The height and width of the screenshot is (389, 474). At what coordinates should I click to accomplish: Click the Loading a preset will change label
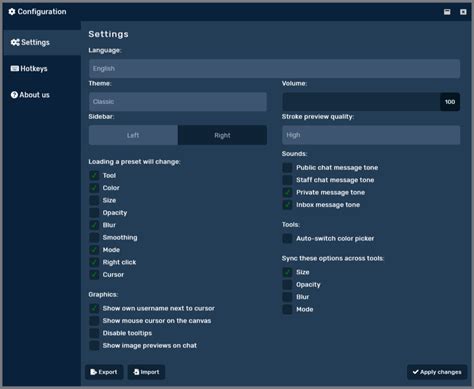click(134, 162)
